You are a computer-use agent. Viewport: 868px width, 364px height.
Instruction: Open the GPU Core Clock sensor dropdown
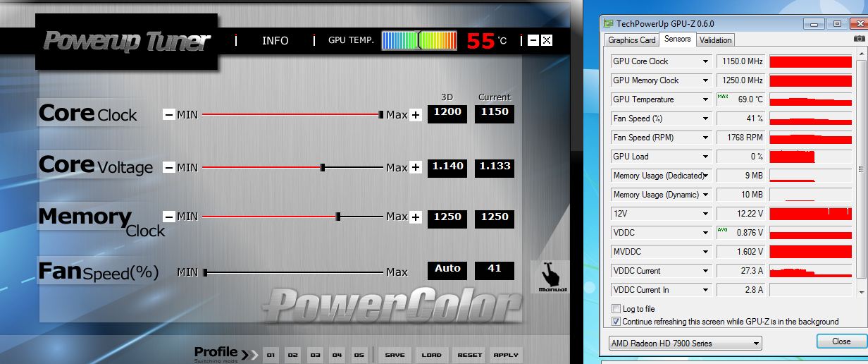coord(705,61)
